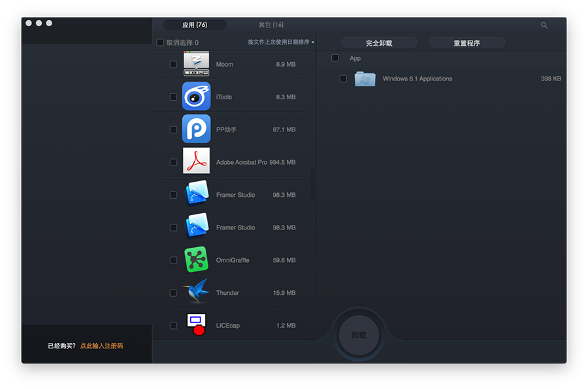Check the OmniGraffle checkbox

pos(173,260)
